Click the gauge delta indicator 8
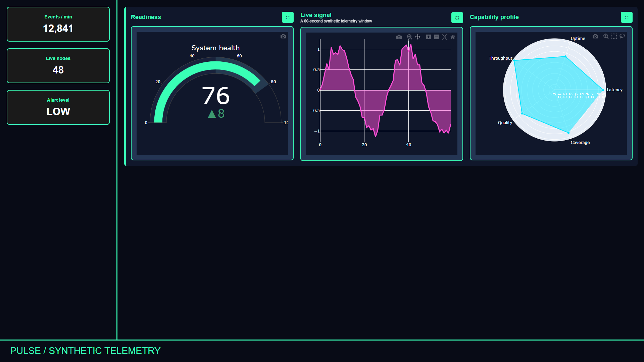 (216, 114)
